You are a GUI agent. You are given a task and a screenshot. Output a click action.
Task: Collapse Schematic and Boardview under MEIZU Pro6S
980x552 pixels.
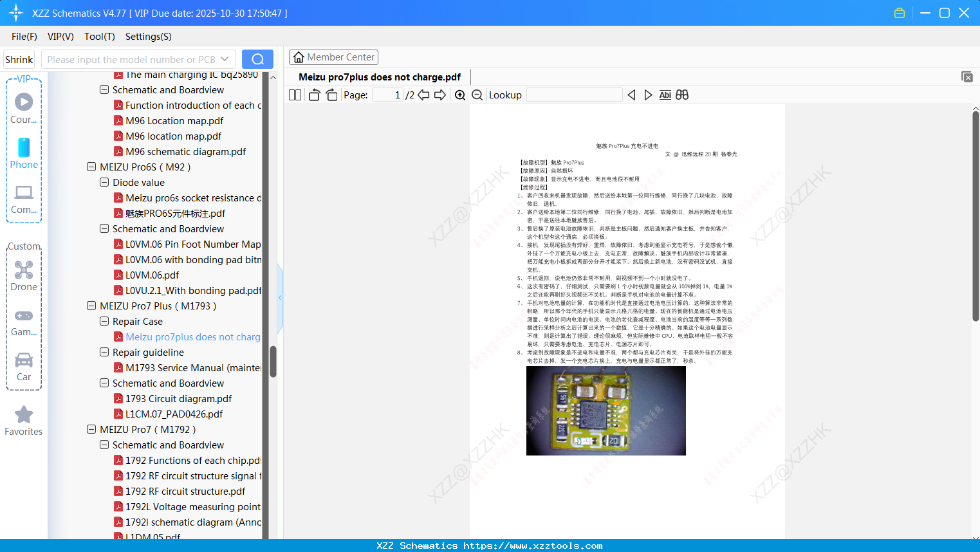point(104,229)
